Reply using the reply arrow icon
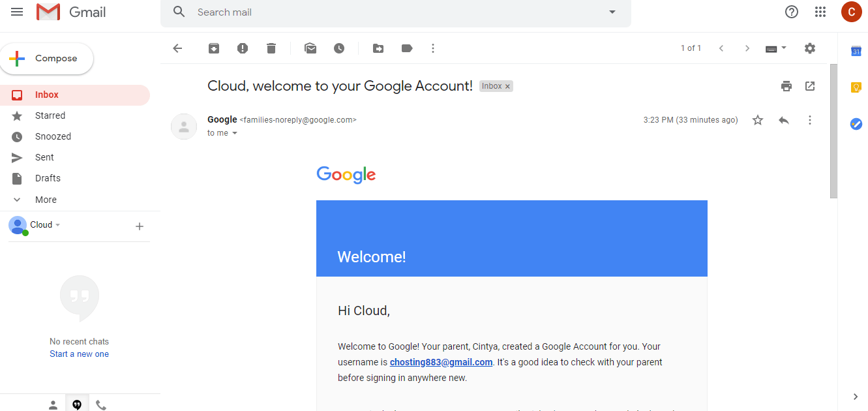The height and width of the screenshot is (411, 868). [784, 120]
